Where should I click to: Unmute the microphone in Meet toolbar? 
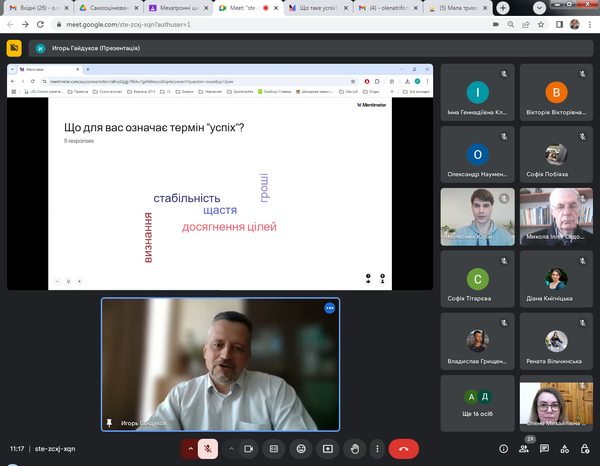coord(208,449)
